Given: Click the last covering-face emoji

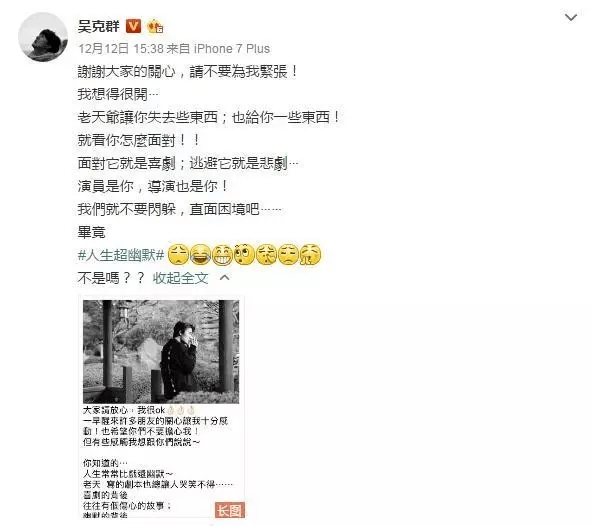Looking at the screenshot, I should click(x=310, y=254).
